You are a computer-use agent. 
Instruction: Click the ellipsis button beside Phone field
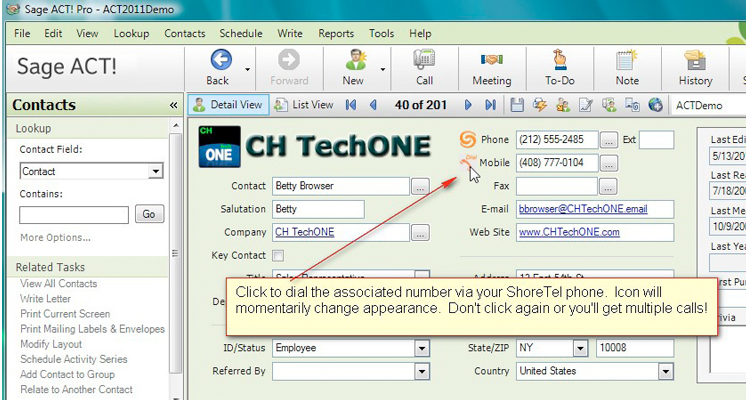[x=609, y=140]
